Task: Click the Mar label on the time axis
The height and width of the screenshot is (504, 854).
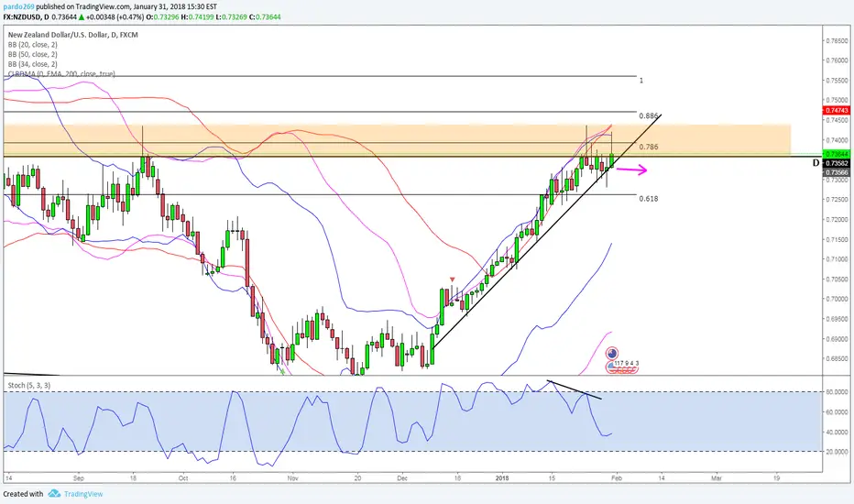Action: (717, 478)
